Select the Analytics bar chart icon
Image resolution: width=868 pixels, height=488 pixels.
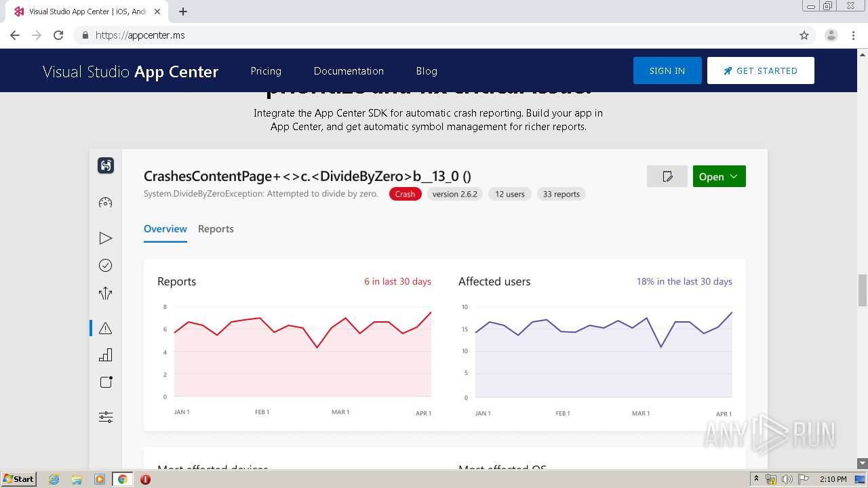point(105,355)
